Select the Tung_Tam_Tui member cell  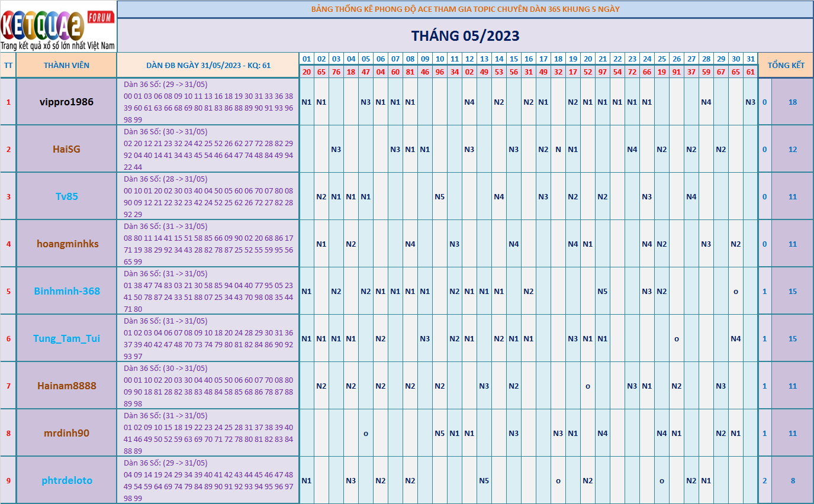66,338
